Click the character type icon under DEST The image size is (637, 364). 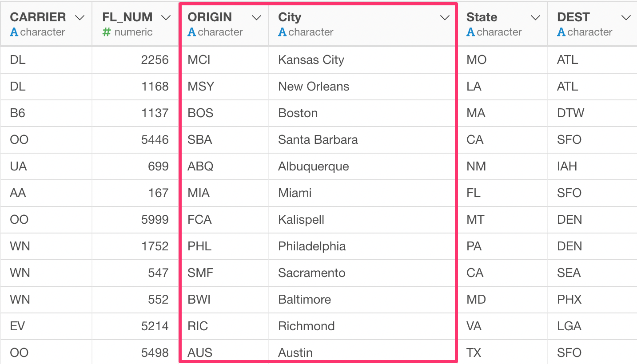(561, 32)
